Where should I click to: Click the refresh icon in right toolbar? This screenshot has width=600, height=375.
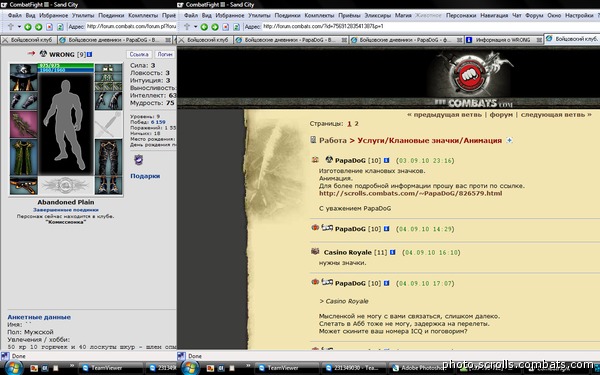point(236,27)
